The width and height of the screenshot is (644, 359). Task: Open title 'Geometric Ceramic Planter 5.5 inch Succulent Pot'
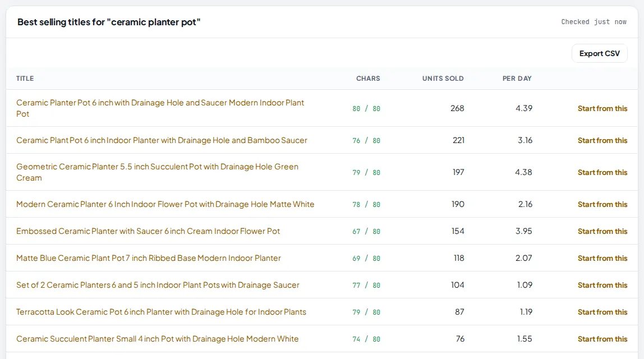point(157,172)
